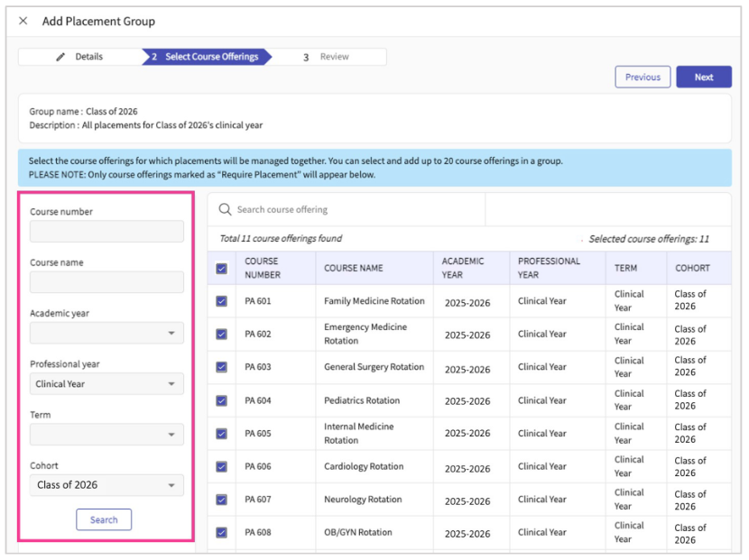Click the pencil icon in Details step
The height and width of the screenshot is (560, 749).
click(61, 57)
